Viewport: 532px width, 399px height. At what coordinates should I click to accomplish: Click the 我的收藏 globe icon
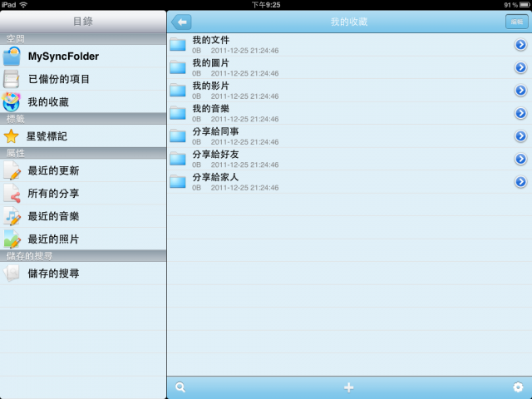11,101
